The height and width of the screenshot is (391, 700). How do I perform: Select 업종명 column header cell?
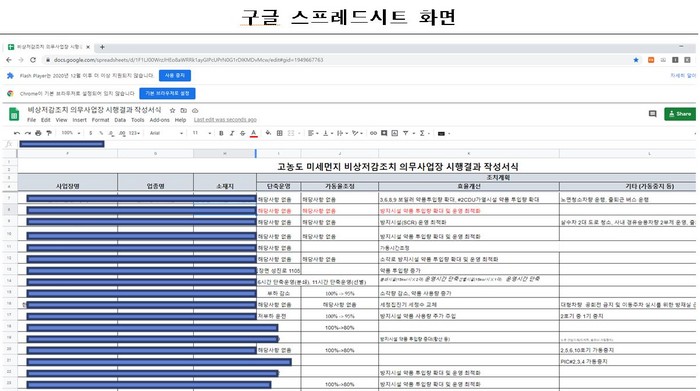[x=155, y=182]
